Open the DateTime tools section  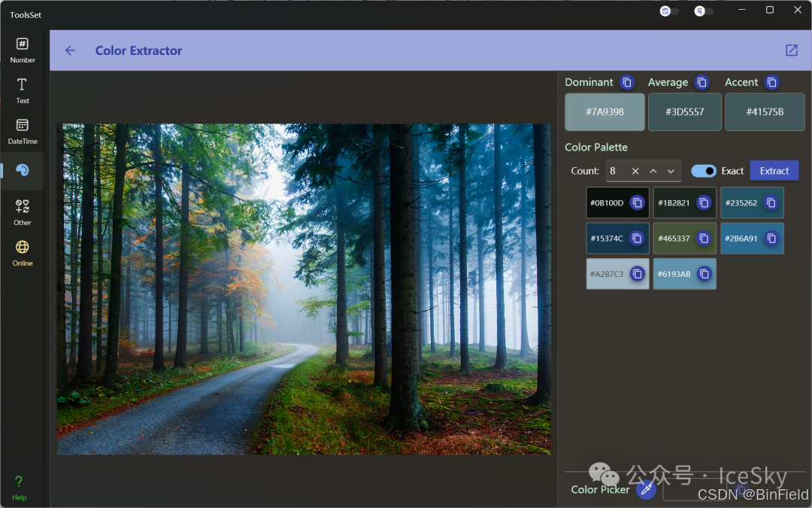23,132
